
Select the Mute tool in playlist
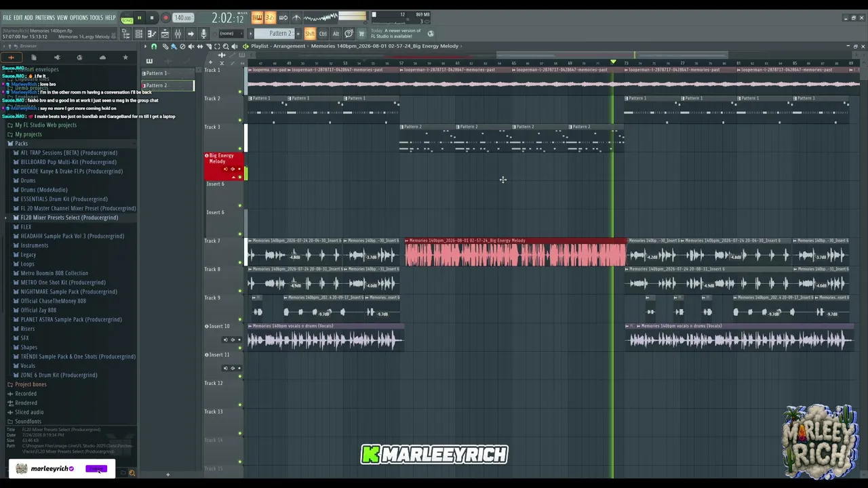pos(191,47)
